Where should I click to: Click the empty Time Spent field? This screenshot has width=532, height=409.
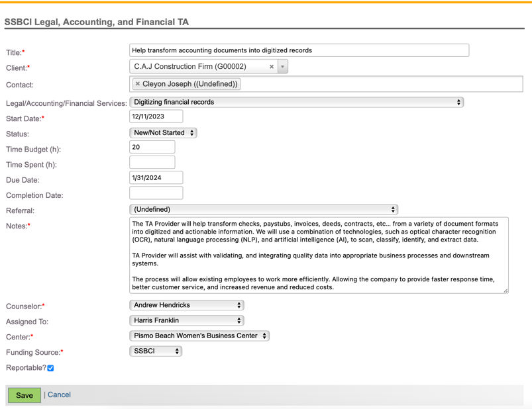click(x=152, y=163)
